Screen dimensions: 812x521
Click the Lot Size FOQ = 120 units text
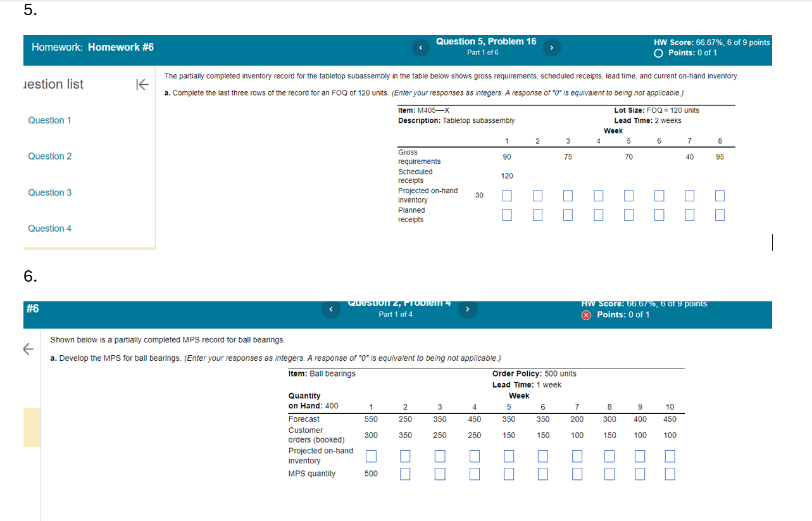click(657, 110)
